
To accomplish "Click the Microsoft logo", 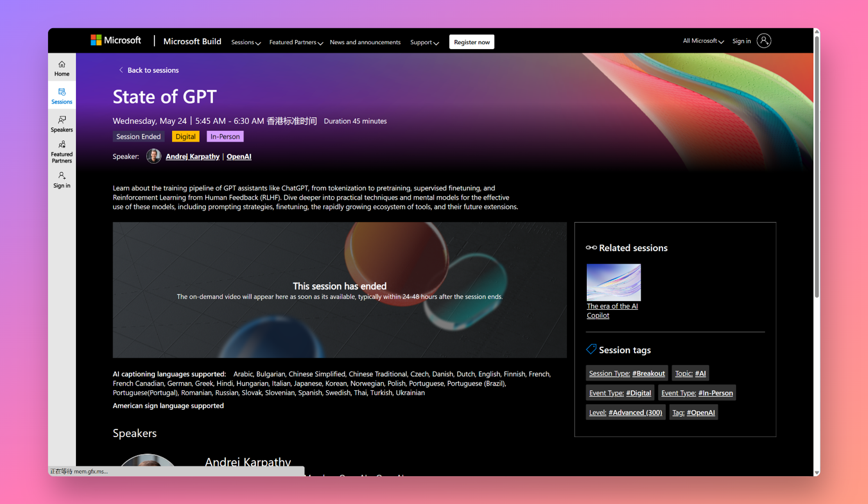I will click(115, 40).
